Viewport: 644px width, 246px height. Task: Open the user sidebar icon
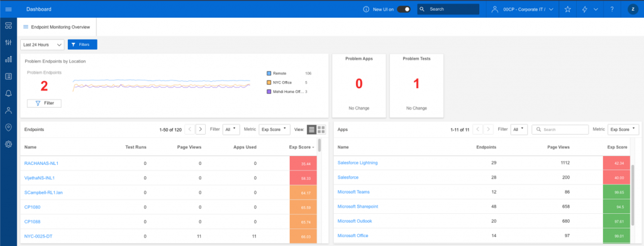(8, 110)
